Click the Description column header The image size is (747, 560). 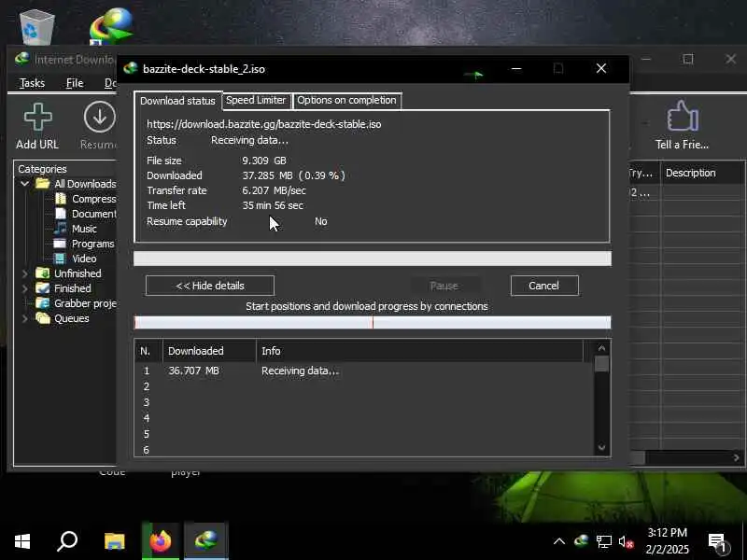702,173
